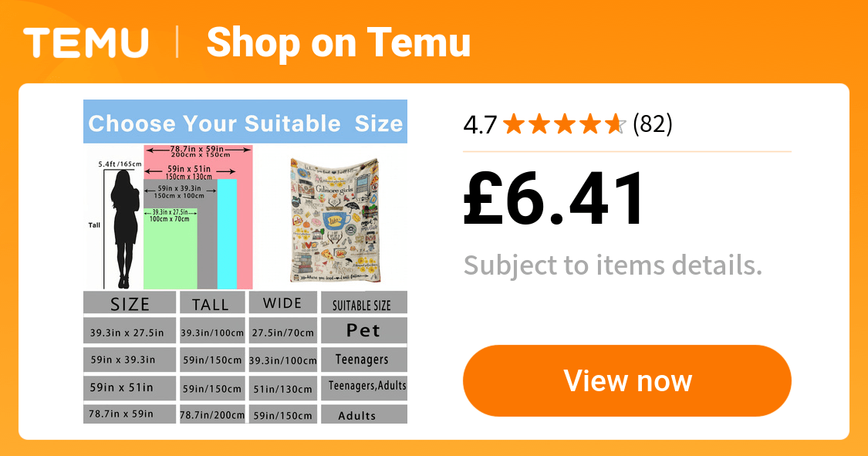The height and width of the screenshot is (456, 868).
Task: Open the (82) reviews count
Action: pyautogui.click(x=652, y=123)
